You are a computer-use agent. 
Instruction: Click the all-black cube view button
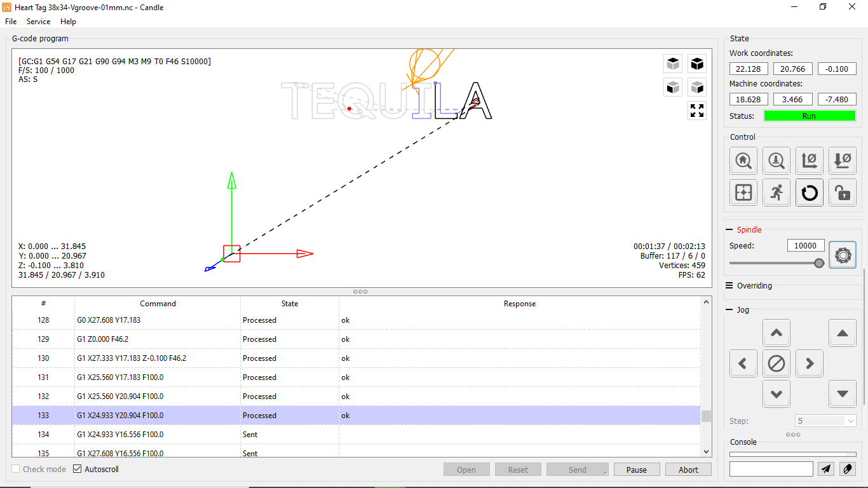pos(697,64)
